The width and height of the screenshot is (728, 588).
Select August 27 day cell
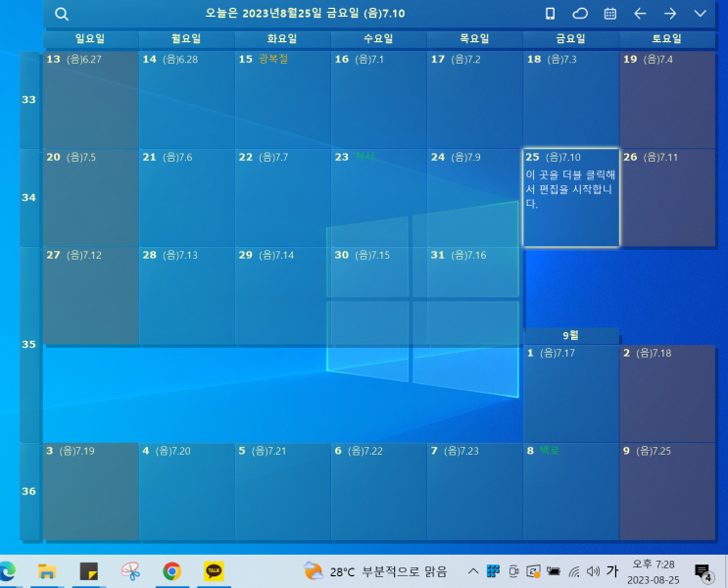click(90, 295)
